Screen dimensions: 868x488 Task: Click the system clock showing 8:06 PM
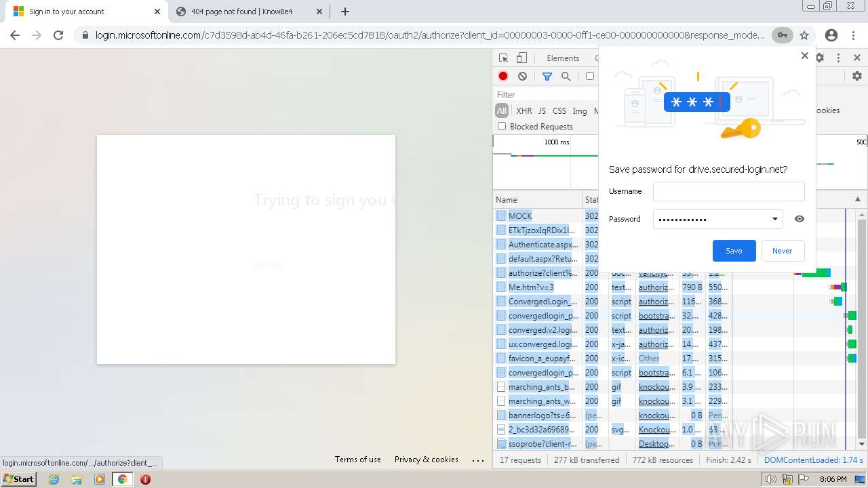(x=833, y=479)
